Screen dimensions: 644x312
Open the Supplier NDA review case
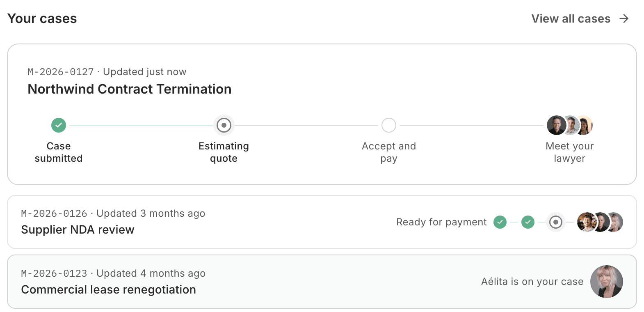(x=322, y=222)
